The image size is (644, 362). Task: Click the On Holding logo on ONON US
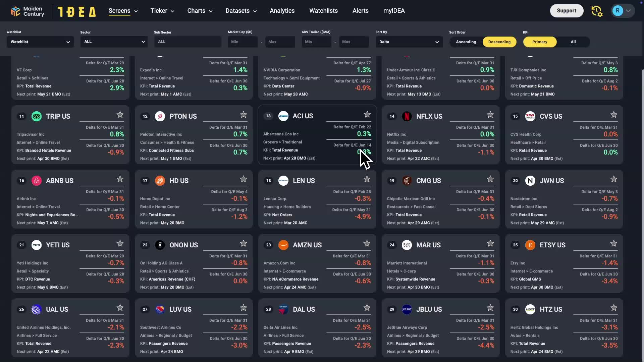[160, 245]
